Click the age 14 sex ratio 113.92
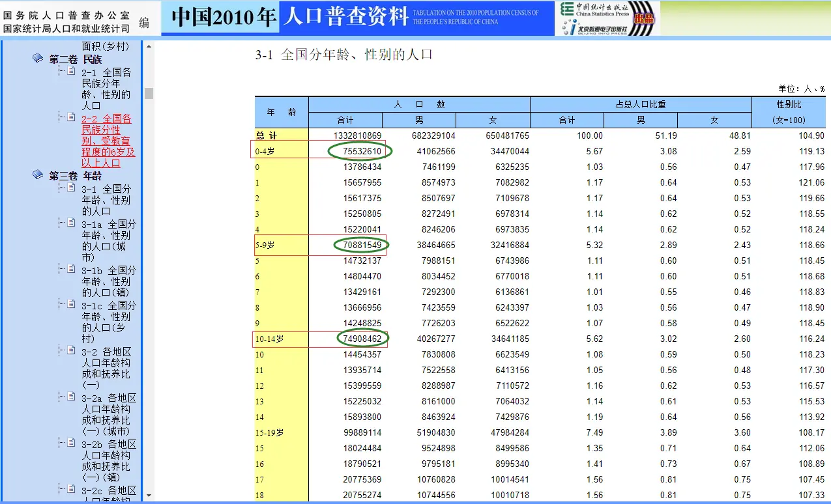 coord(811,417)
